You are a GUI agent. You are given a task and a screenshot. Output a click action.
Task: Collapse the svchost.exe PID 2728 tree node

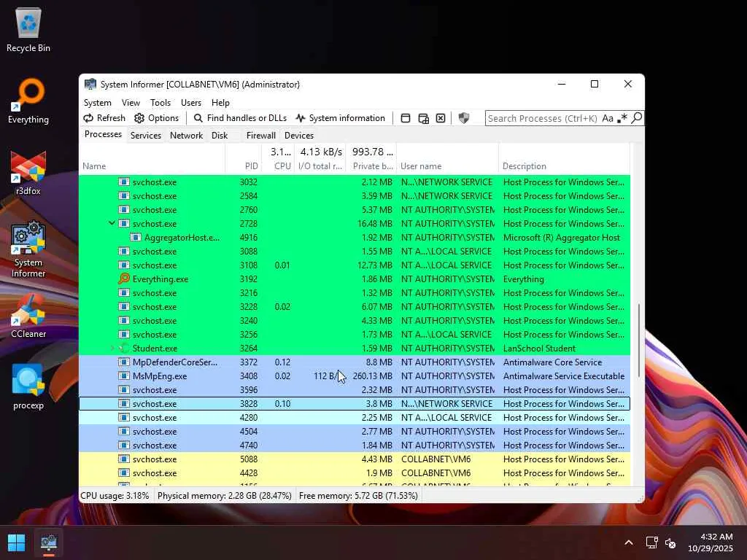(112, 223)
